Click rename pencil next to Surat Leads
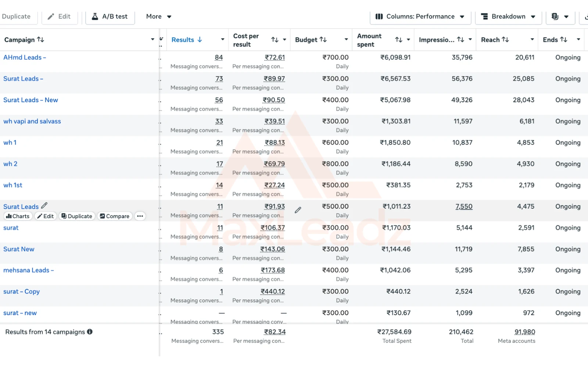This screenshot has height=368, width=588. click(44, 206)
